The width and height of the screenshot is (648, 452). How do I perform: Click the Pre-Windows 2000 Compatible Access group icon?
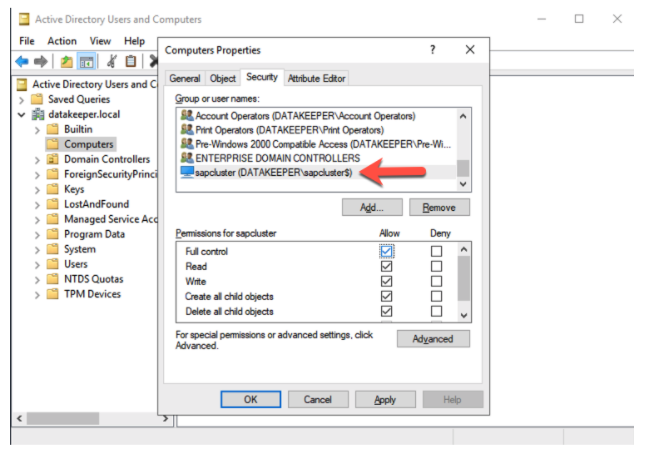point(187,143)
